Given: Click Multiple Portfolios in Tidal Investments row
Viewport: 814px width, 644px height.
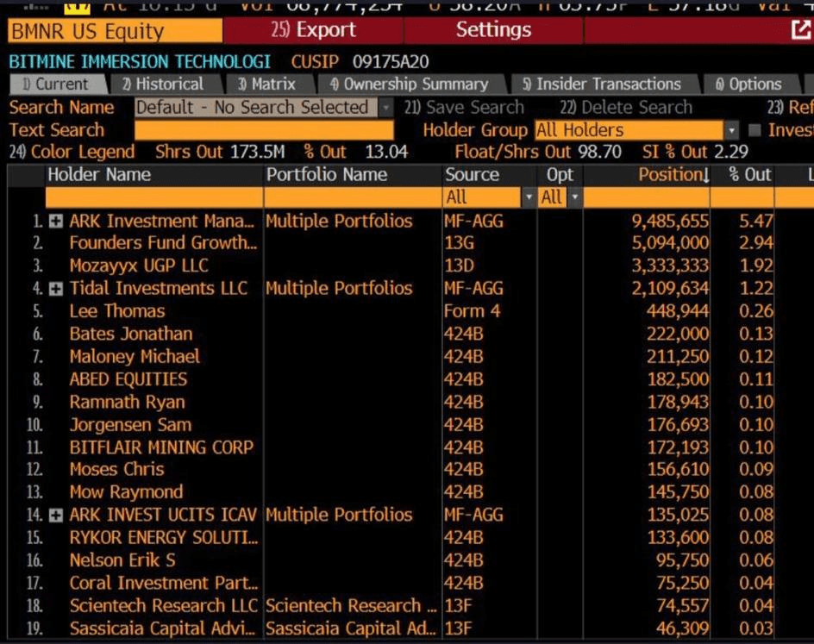Looking at the screenshot, I should (x=339, y=289).
